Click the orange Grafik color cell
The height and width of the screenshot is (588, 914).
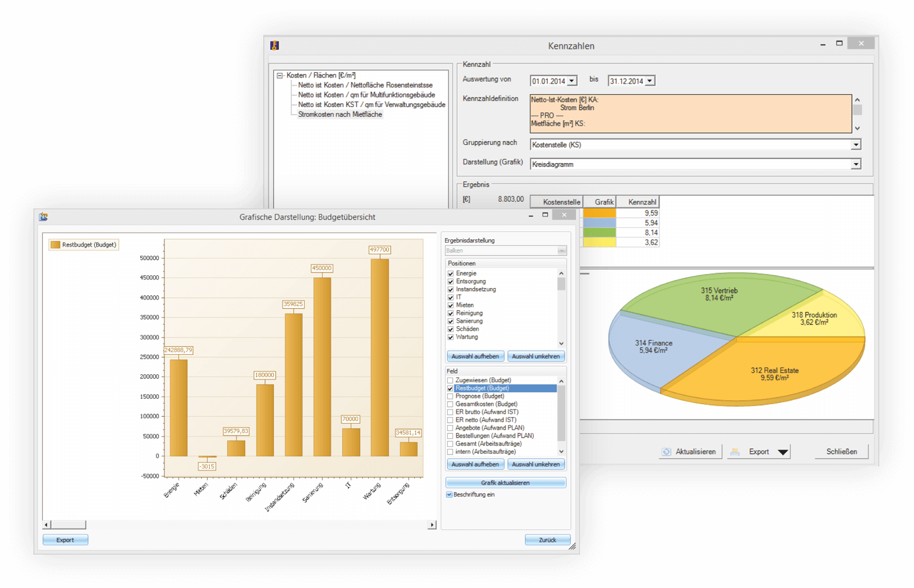coord(599,213)
